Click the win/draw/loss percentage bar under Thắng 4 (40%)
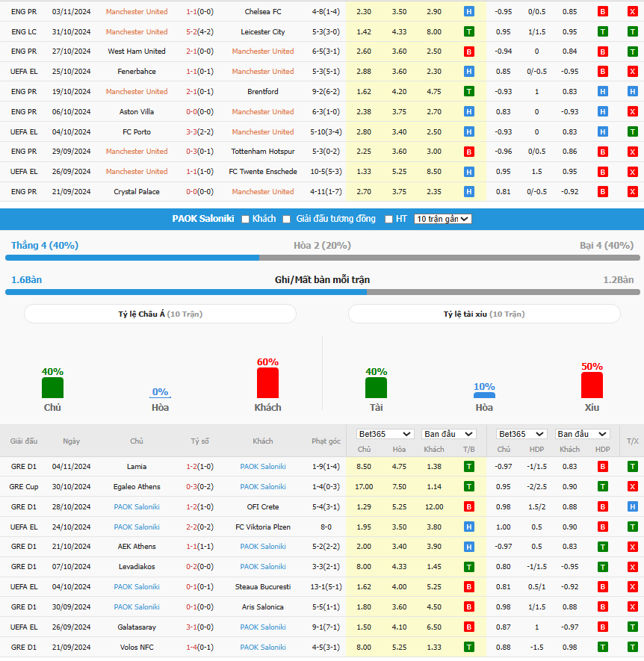644x661 pixels. pos(323,258)
